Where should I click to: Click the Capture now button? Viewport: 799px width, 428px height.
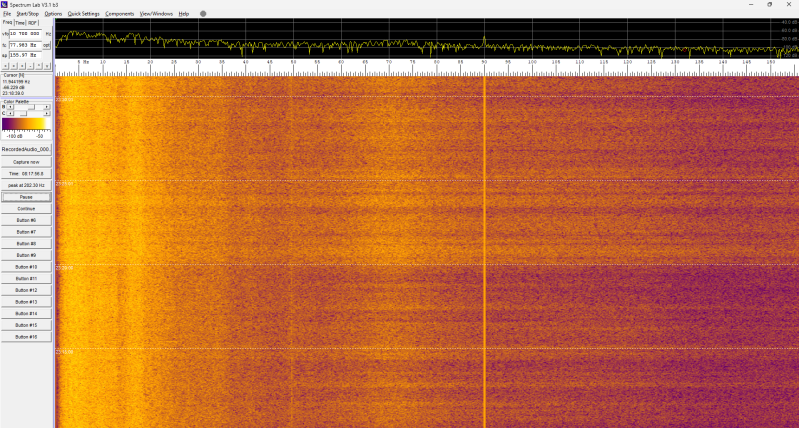click(26, 162)
